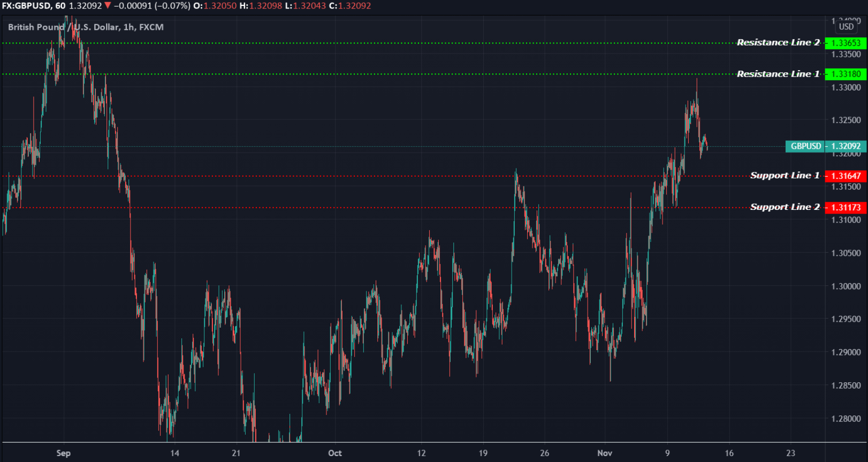Select the USD currency button on price axis
The width and height of the screenshot is (868, 462).
tap(846, 27)
